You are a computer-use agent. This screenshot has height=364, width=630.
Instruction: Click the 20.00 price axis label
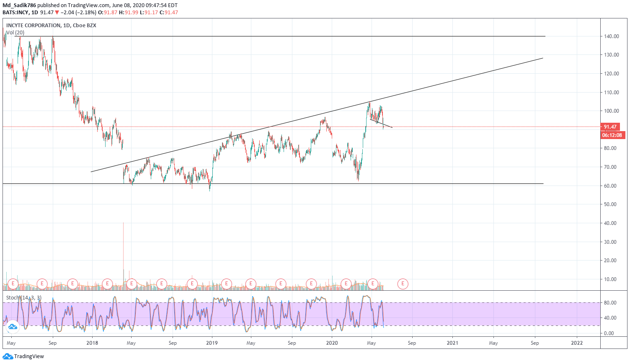pos(610,261)
